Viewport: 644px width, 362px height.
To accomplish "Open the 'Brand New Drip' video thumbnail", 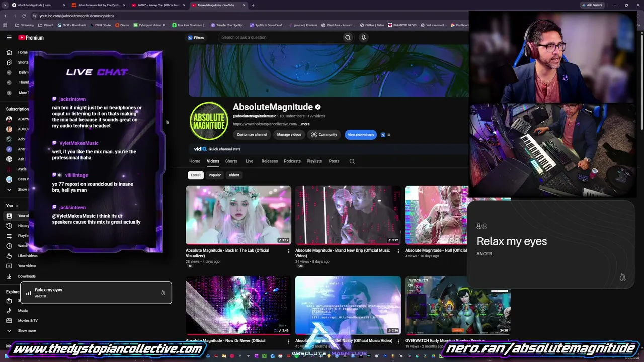I will (x=348, y=215).
